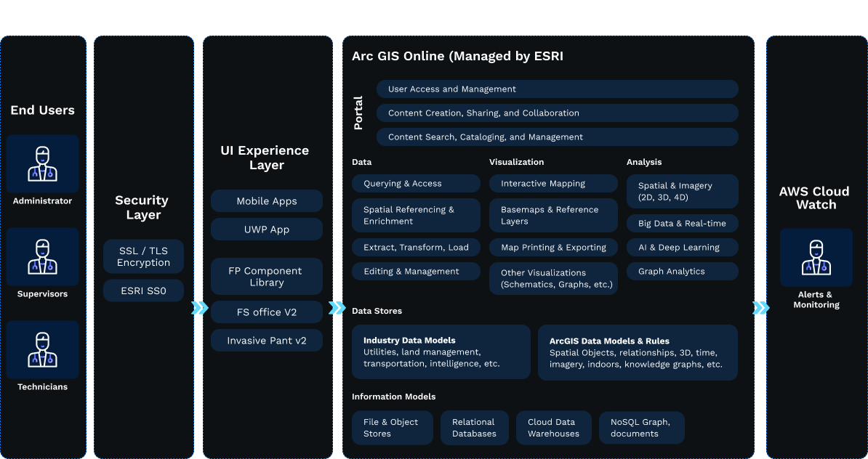Screen dimensions: 868x459
Task: Click the Administrator user icon
Action: pos(43,163)
